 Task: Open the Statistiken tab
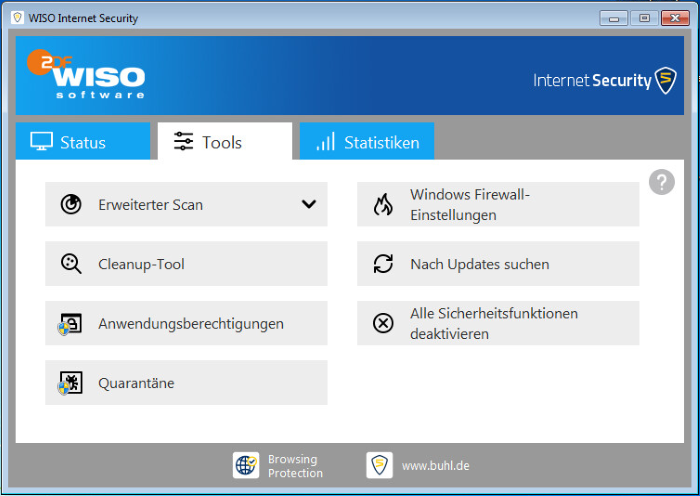[x=367, y=142]
